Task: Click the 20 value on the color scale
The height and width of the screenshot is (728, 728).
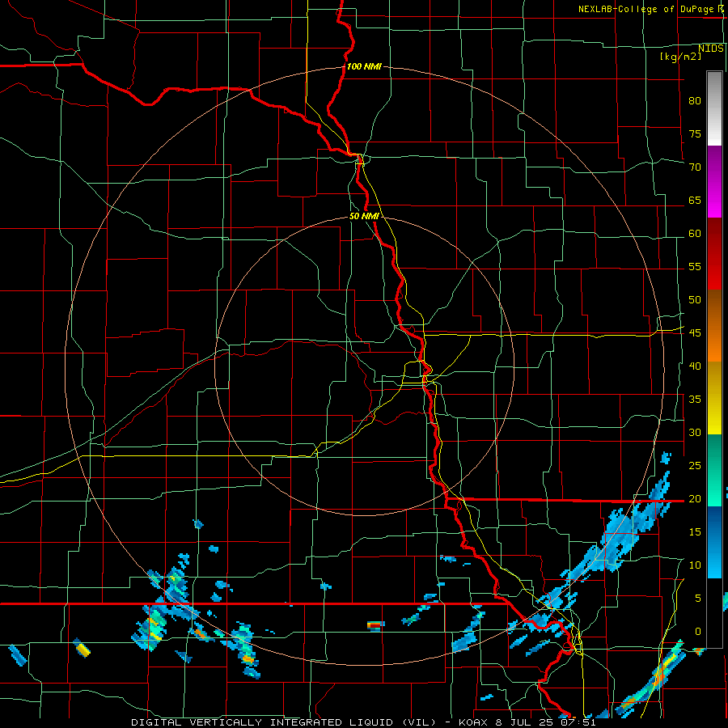Action: (x=695, y=499)
